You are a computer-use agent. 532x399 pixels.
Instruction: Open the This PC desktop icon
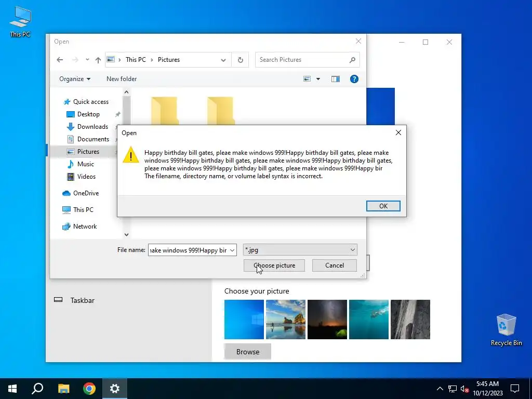click(20, 21)
